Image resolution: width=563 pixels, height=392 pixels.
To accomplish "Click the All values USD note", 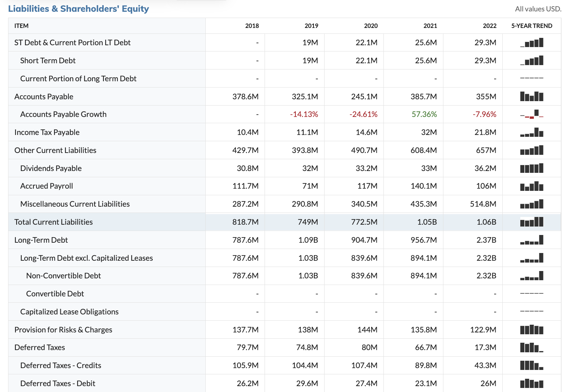I will (538, 9).
